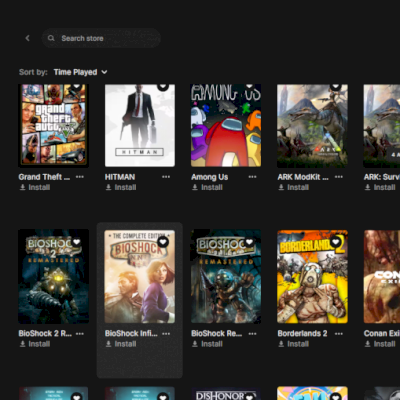Favorite Borderlands 2 with heart icon
This screenshot has width=400, height=400.
(x=336, y=242)
